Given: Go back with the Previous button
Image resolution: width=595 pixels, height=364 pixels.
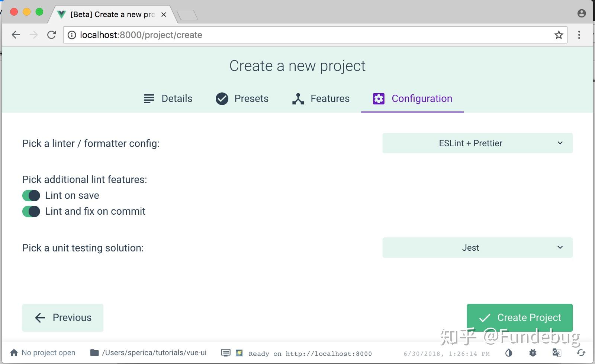Looking at the screenshot, I should tap(62, 318).
